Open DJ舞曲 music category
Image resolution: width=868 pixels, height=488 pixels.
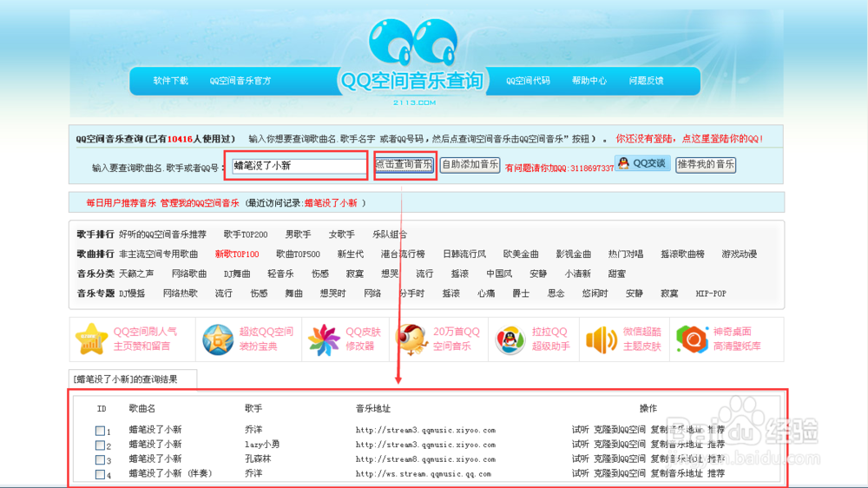pos(237,274)
